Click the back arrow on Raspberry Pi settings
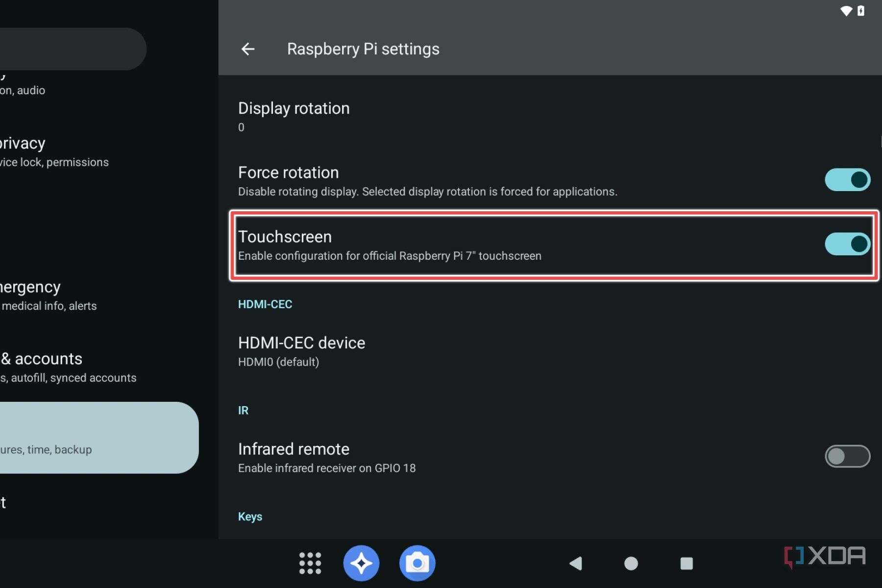882x588 pixels. tap(248, 49)
